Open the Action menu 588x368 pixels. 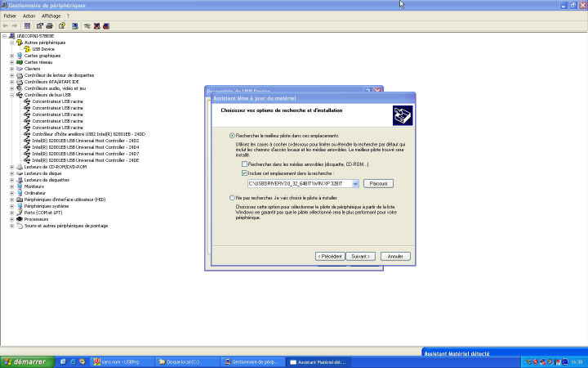click(29, 16)
